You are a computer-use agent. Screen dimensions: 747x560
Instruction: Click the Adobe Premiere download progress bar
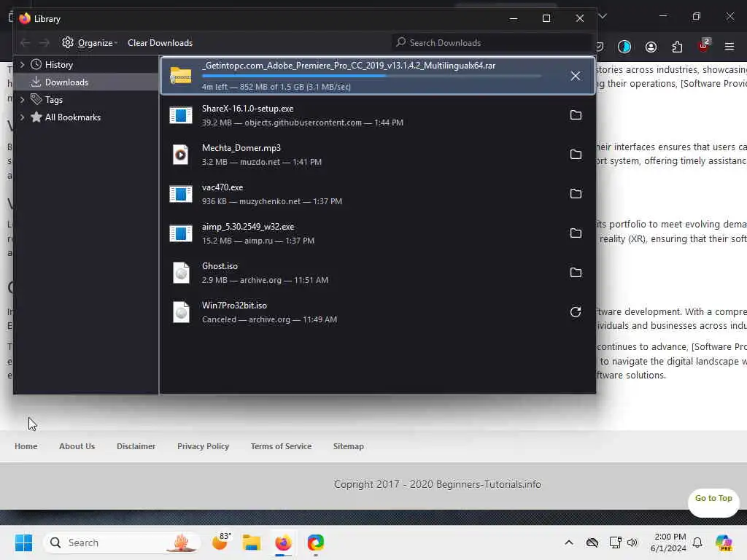tap(371, 76)
